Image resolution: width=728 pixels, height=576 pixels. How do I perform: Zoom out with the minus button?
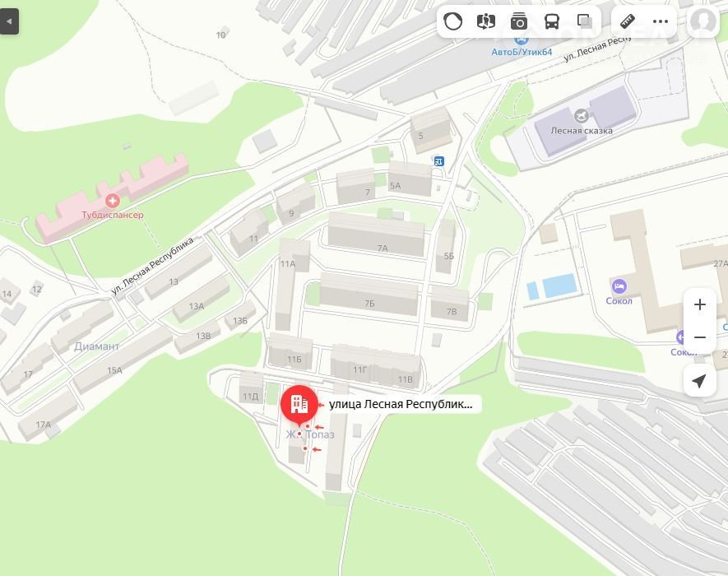point(700,337)
